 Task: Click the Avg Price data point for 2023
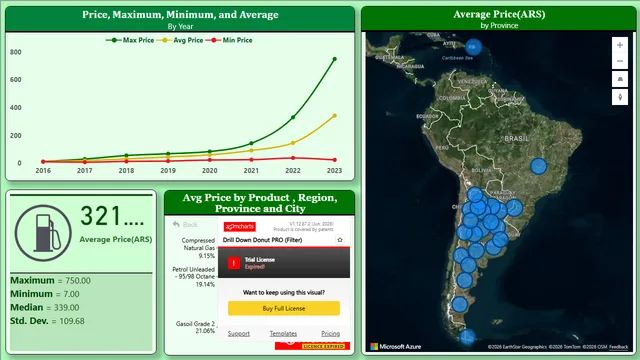coord(335,116)
